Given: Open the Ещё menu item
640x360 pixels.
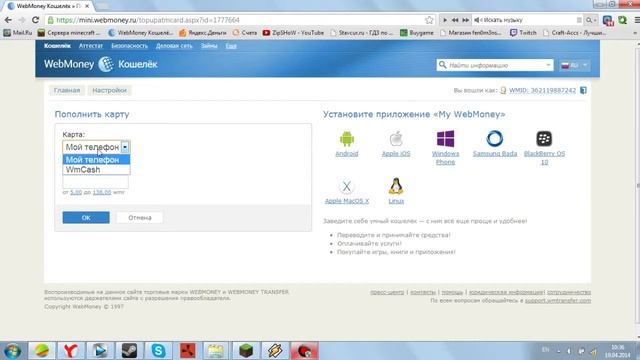Looking at the screenshot, I should click(x=231, y=46).
